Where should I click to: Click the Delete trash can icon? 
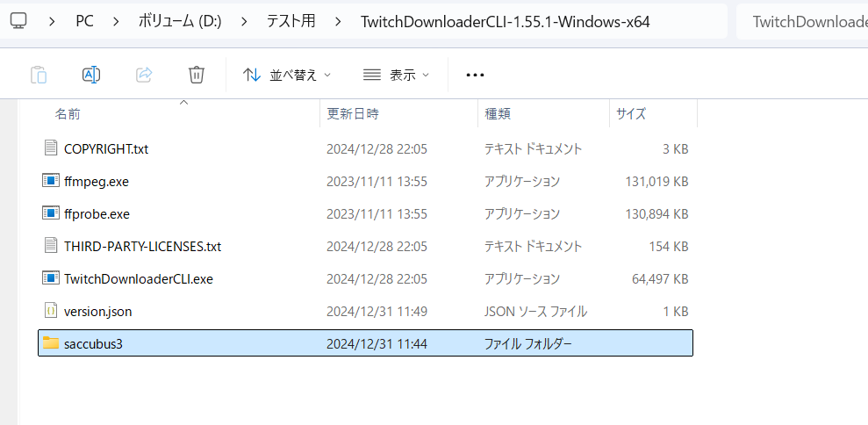tap(197, 75)
